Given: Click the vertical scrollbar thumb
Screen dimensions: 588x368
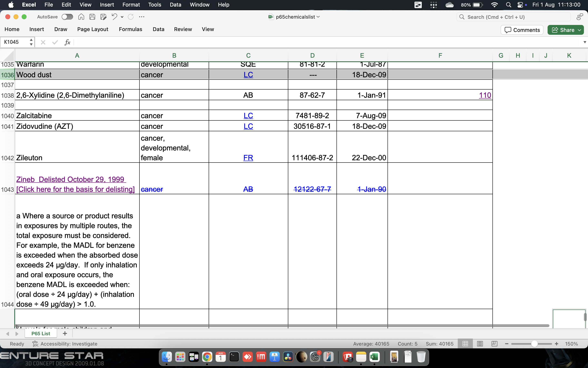Looking at the screenshot, I should 585,317.
